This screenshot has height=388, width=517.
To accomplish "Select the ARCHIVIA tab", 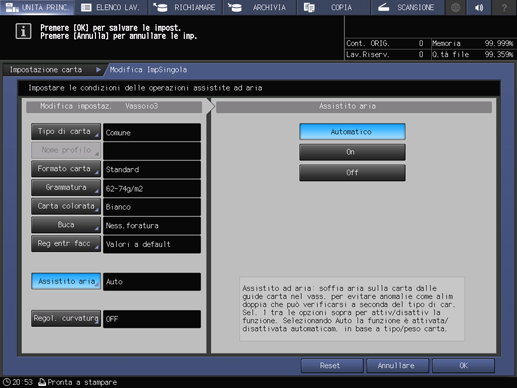I will pos(260,7).
